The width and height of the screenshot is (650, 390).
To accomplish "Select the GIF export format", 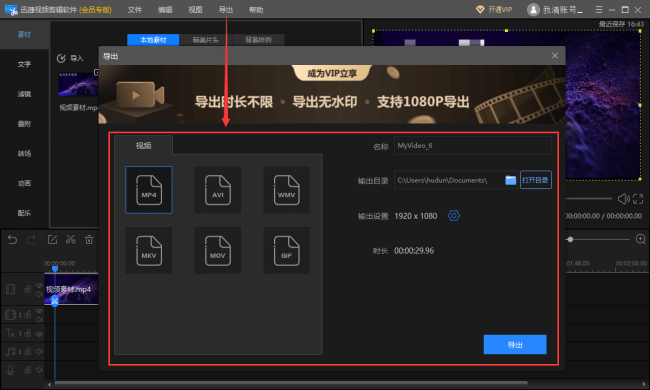I will point(286,250).
